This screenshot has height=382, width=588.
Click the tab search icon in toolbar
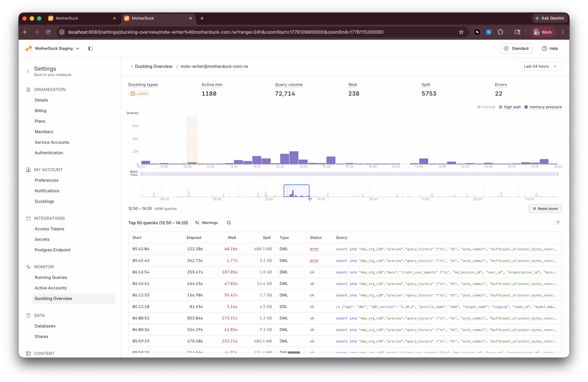pos(517,32)
